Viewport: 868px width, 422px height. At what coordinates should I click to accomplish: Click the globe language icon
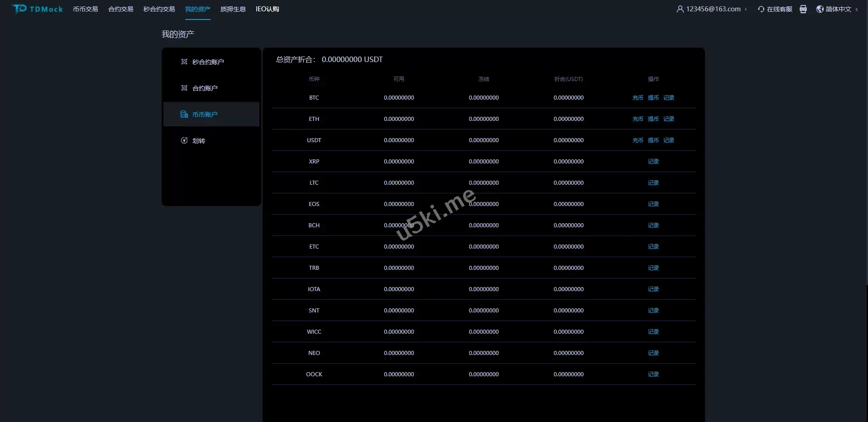click(x=820, y=9)
